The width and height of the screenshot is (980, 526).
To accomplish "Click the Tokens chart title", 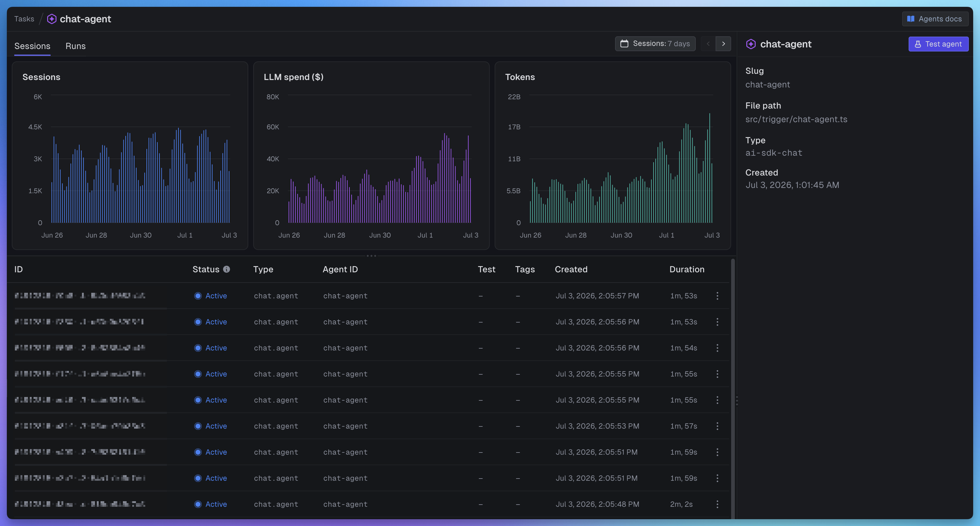I will (x=520, y=77).
